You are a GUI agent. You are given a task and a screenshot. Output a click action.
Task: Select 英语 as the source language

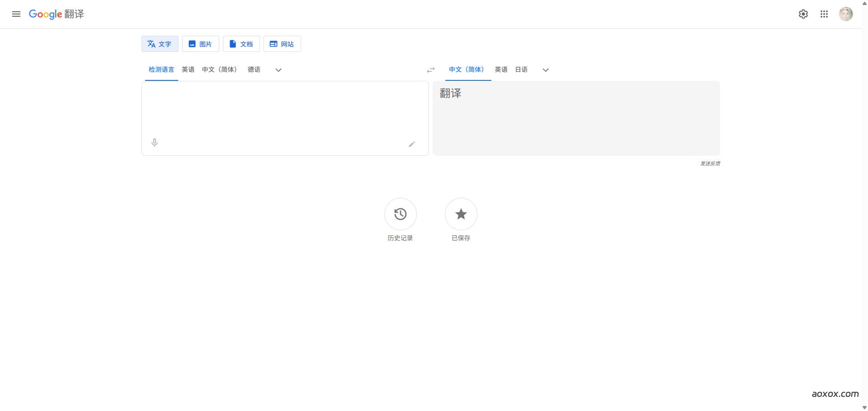click(188, 70)
